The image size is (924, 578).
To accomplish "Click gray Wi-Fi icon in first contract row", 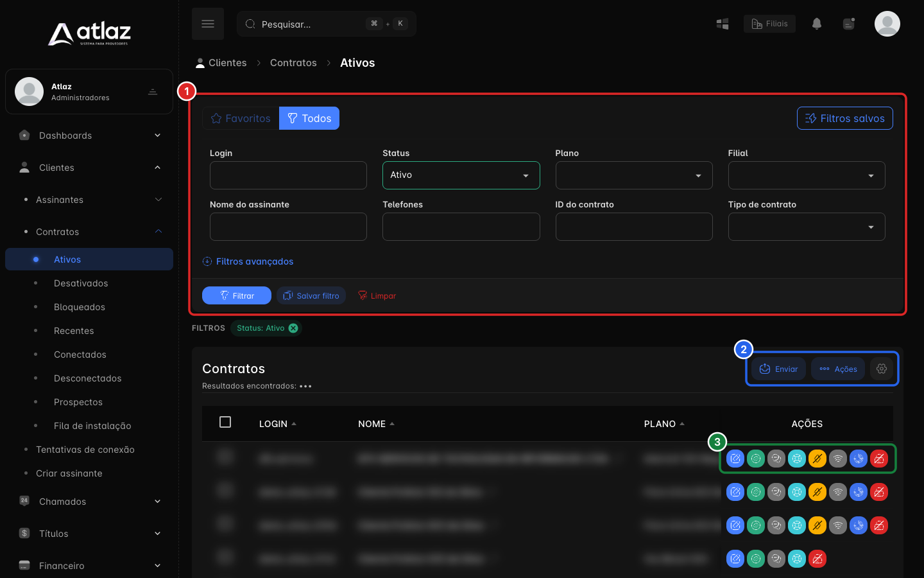I will point(838,459).
